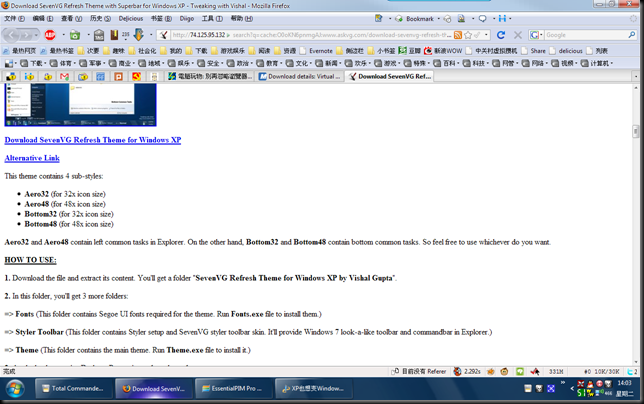Open the 文件 menu
The width and height of the screenshot is (644, 404).
[x=14, y=18]
